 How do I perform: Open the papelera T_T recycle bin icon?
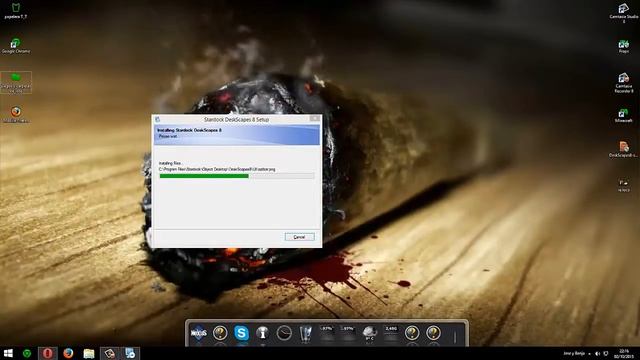[16, 11]
